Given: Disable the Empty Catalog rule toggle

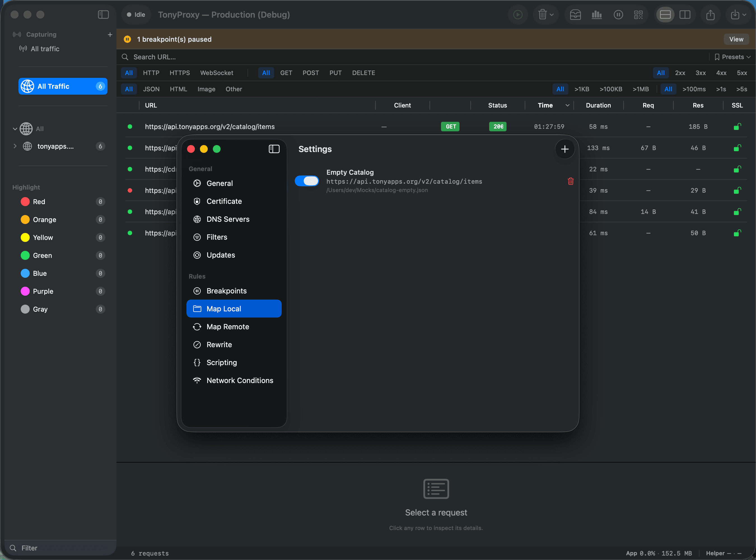Looking at the screenshot, I should (307, 181).
